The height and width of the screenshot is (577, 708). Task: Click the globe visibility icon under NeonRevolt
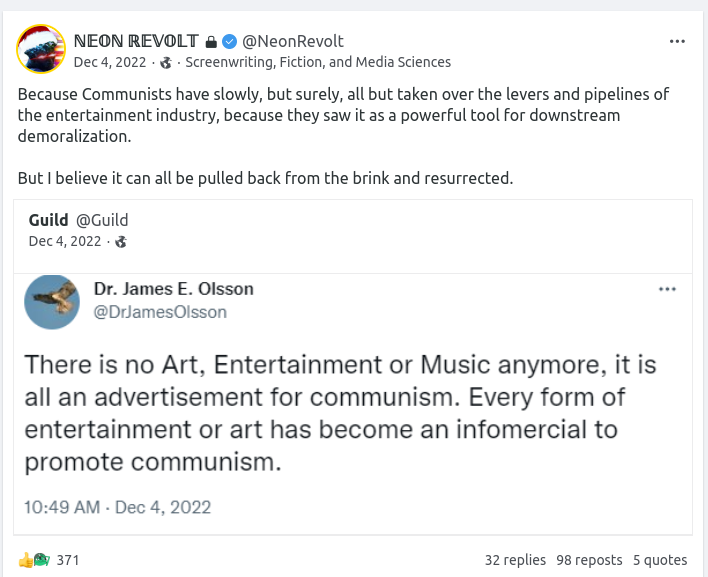166,62
